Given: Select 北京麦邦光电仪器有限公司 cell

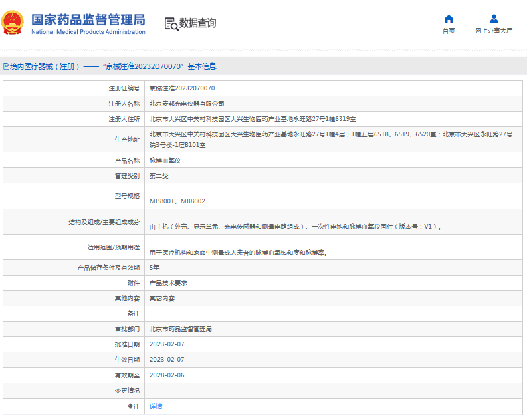Looking at the screenshot, I should point(187,104).
